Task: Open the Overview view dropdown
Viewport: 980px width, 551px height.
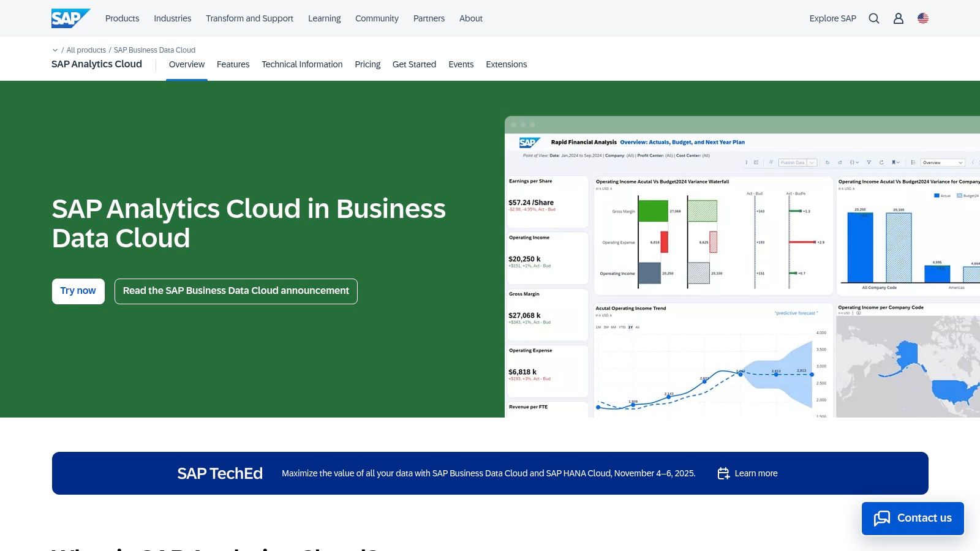Action: click(943, 162)
